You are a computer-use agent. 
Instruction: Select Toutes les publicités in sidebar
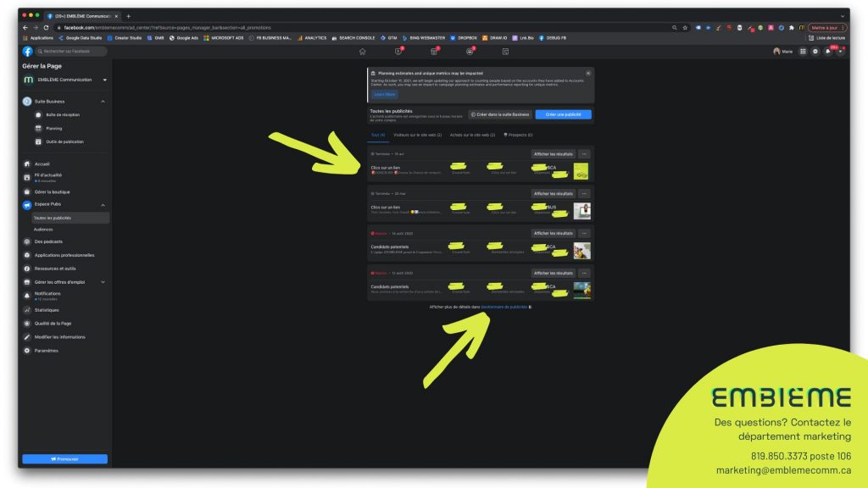click(70, 218)
